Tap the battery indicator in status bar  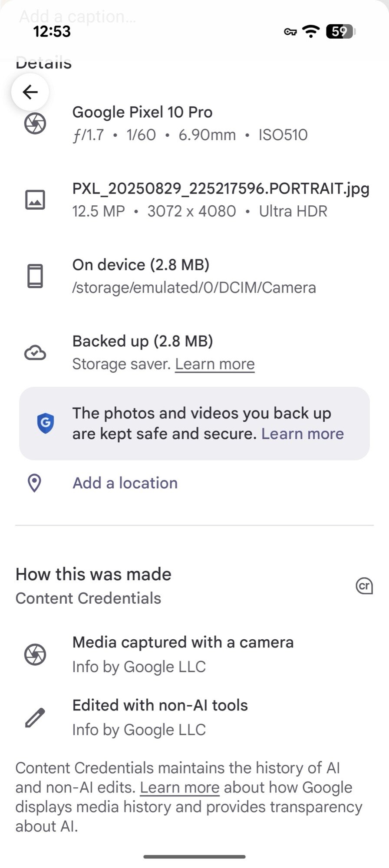click(341, 32)
